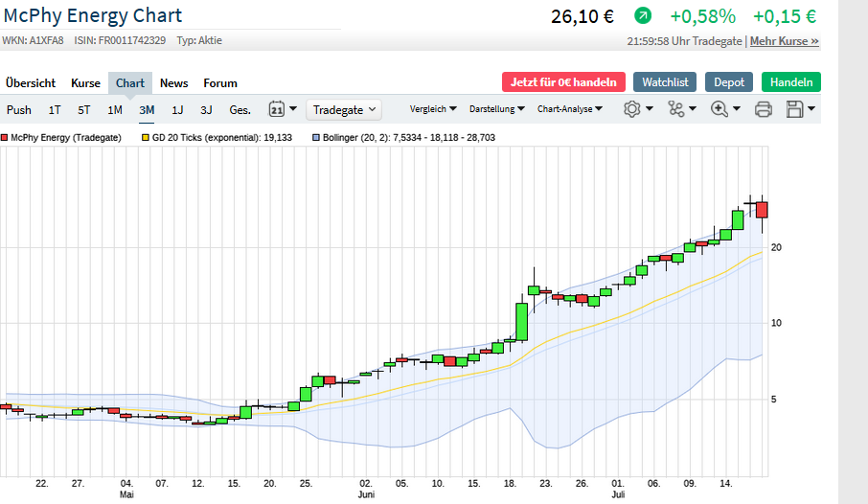Select the Ges. timeframe
This screenshot has height=504, width=868.
pos(240,109)
